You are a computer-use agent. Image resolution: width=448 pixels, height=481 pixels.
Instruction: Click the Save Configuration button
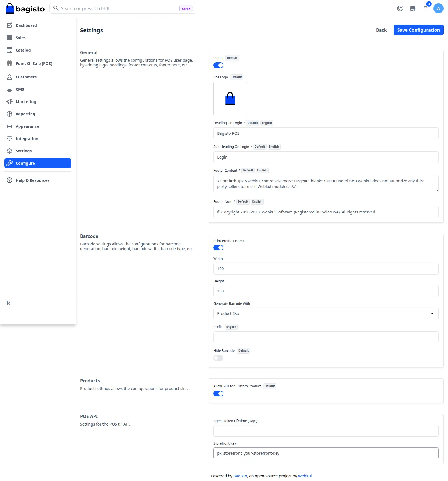(x=418, y=30)
